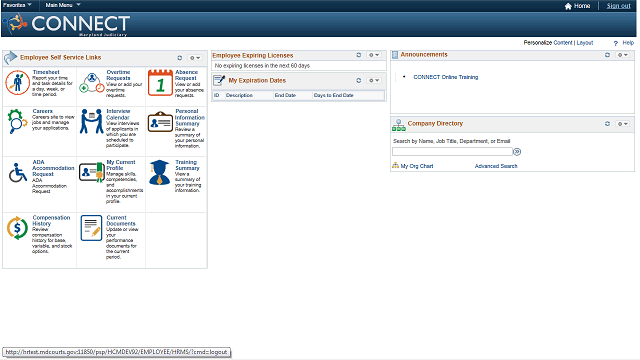The width and height of the screenshot is (640, 360).
Task: Open Employee Self Service Links settings dropdown
Action: click(195, 58)
